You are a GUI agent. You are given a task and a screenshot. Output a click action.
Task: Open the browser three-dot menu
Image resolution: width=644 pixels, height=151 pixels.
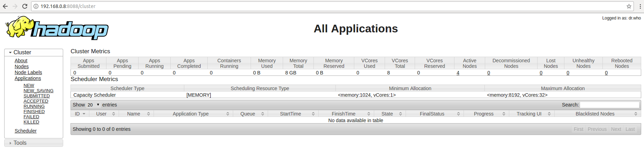[x=638, y=6]
